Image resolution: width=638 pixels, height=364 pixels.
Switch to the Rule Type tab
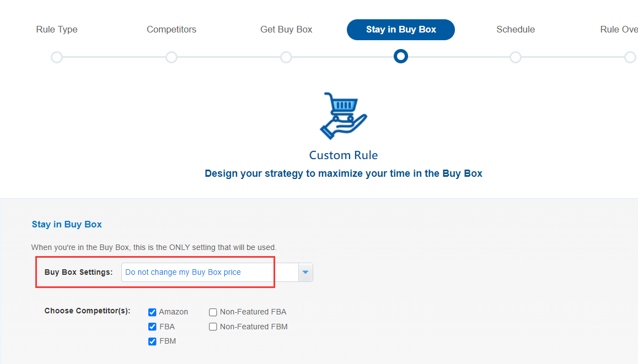57,29
